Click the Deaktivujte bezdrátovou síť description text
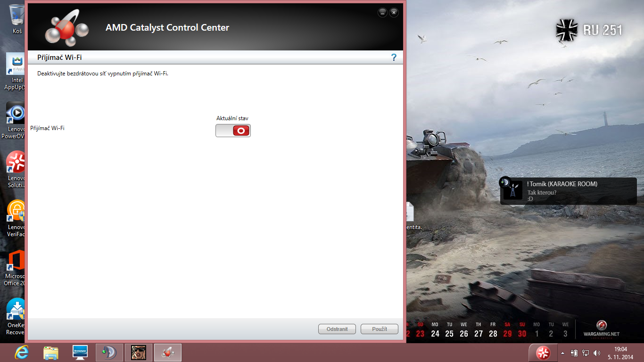 click(103, 74)
